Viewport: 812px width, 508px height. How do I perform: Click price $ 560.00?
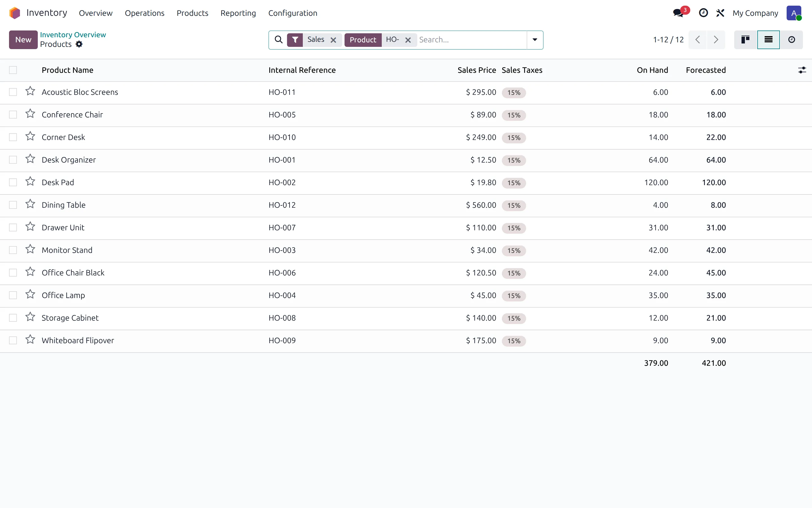click(481, 205)
